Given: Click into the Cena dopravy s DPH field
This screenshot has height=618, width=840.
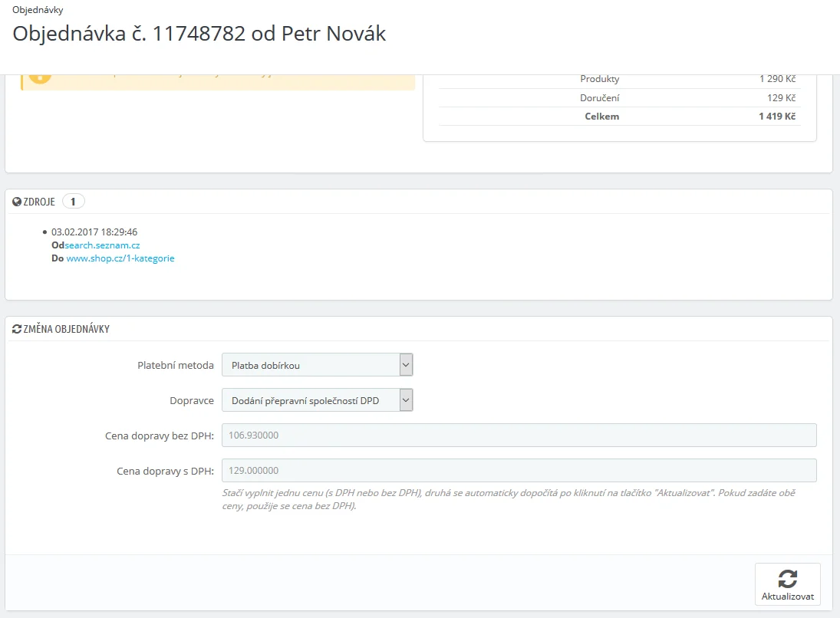Looking at the screenshot, I should point(519,470).
